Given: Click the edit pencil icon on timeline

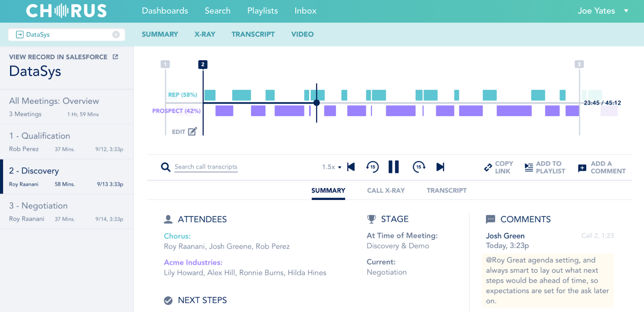Looking at the screenshot, I should pyautogui.click(x=193, y=131).
